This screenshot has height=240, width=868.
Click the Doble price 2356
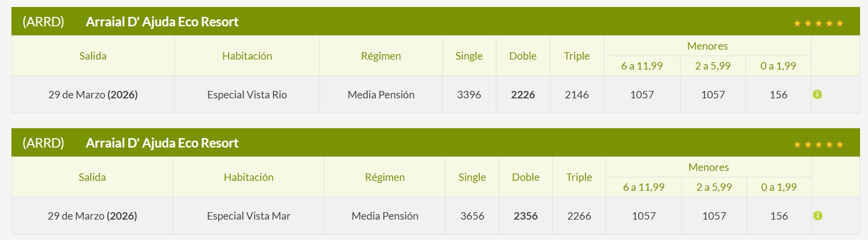point(526,216)
